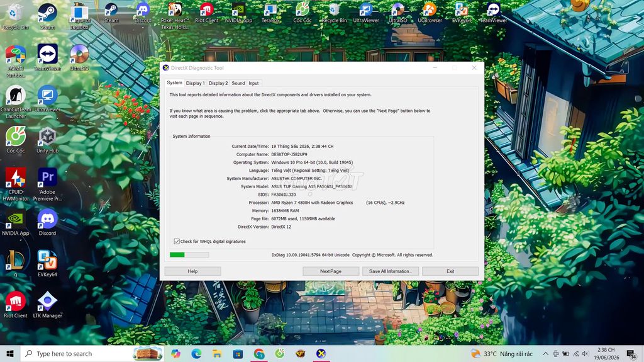
Task: Select EVKey64 shortcut above LTK Manager
Action: pyautogui.click(x=47, y=263)
